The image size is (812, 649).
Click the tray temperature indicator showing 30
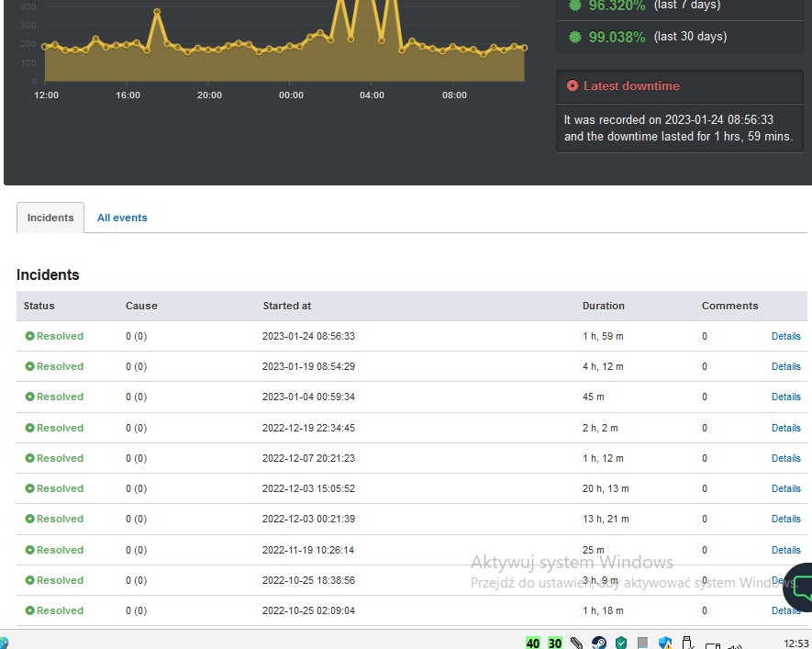tap(555, 643)
